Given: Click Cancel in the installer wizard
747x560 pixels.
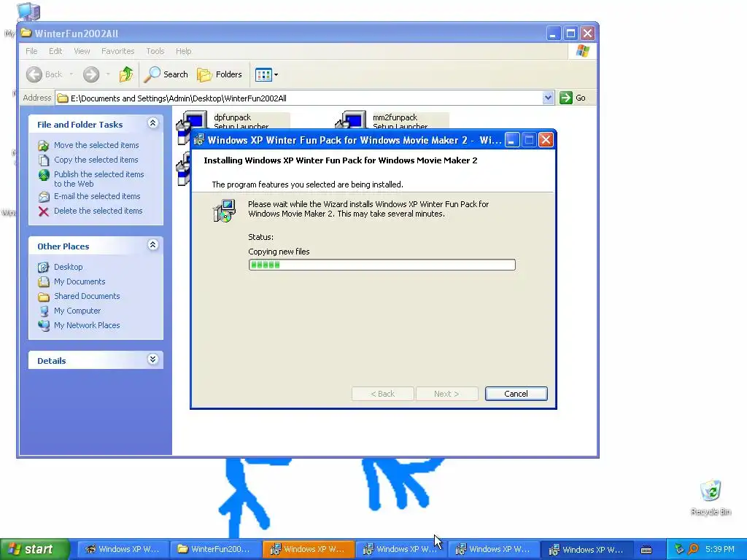Looking at the screenshot, I should pyautogui.click(x=516, y=394).
